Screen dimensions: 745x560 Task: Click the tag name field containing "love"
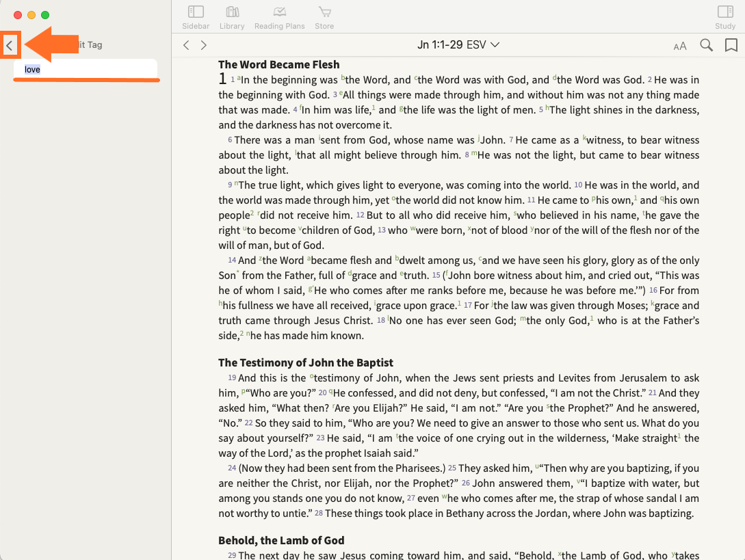pos(86,69)
